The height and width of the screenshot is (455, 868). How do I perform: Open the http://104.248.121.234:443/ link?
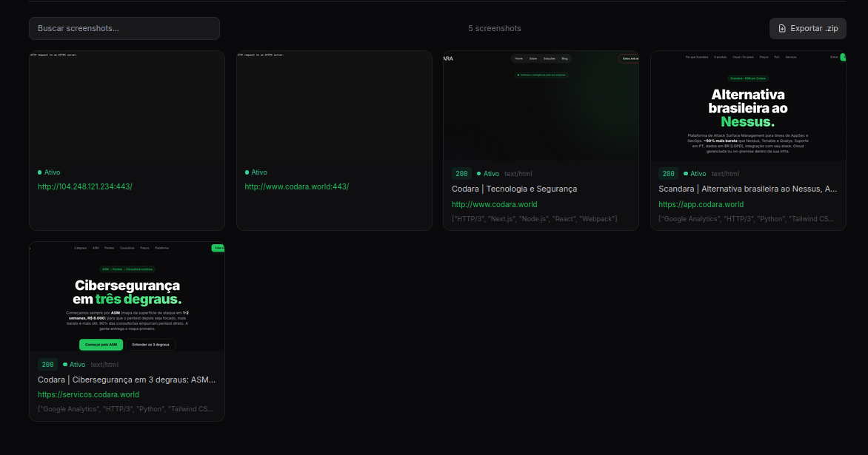[84, 187]
